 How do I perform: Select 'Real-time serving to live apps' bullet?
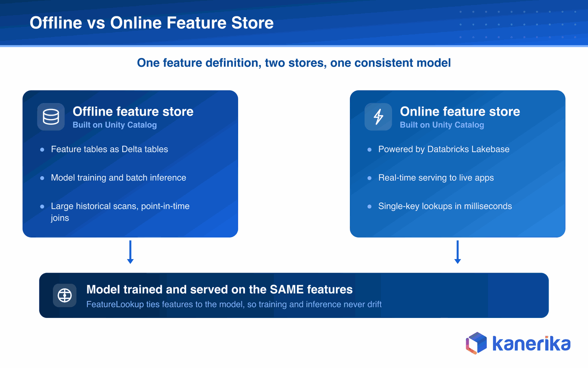[x=436, y=178]
